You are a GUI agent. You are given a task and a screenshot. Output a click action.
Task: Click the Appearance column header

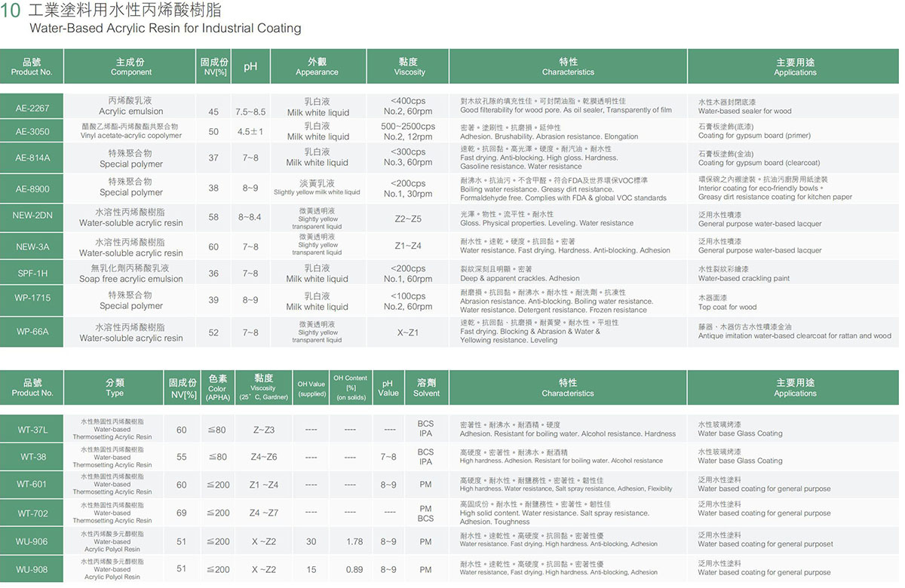[317, 66]
